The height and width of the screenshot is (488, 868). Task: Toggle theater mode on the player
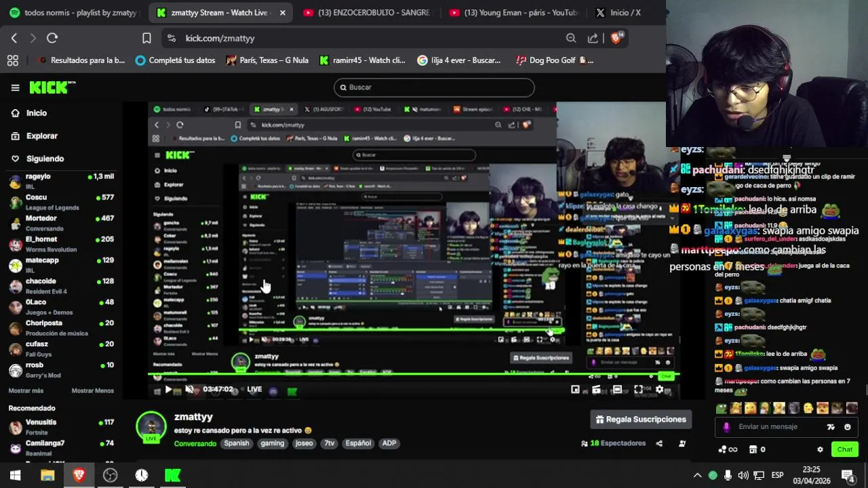[617, 389]
